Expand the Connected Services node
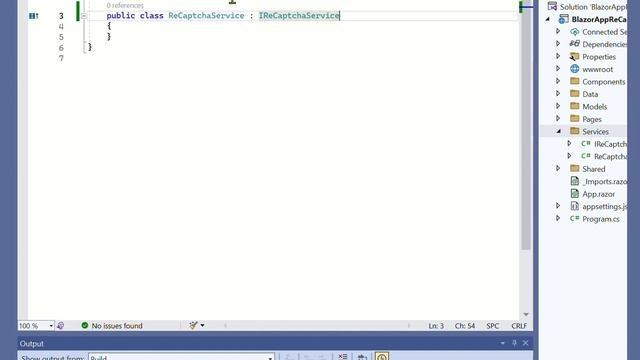This screenshot has height=360, width=640. tap(558, 31)
